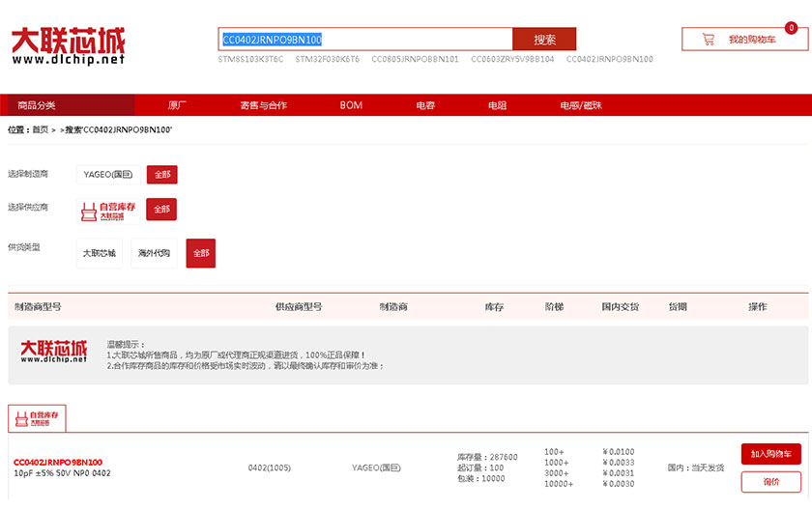
Task: Go to the BOM menu page
Action: tap(351, 105)
